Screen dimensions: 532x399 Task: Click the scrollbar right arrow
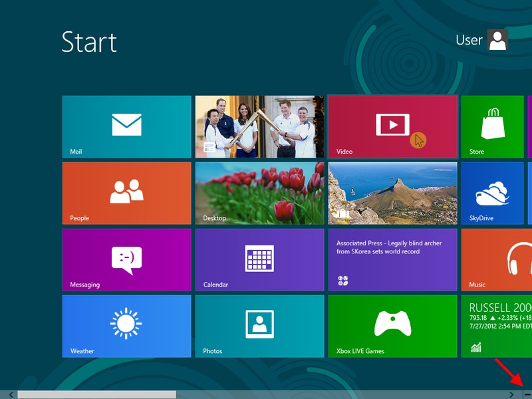point(511,394)
